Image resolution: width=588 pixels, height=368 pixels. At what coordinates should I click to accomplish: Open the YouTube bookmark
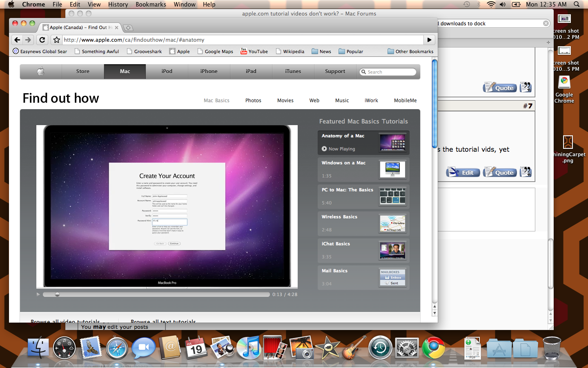click(x=254, y=52)
